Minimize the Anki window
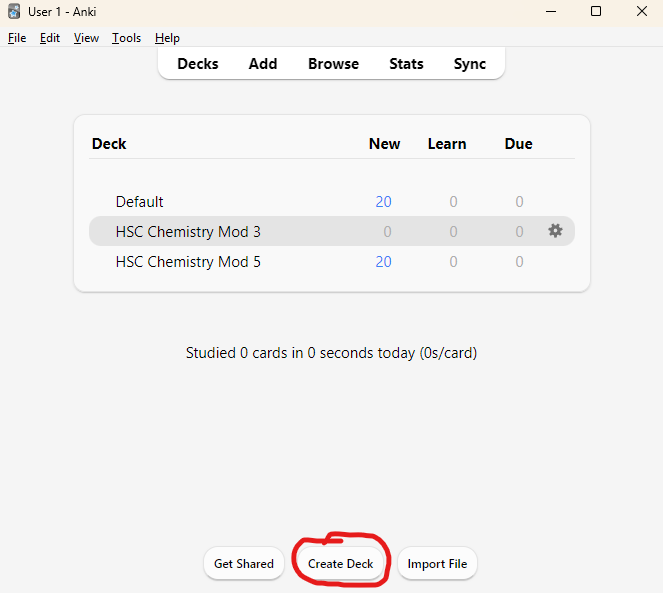The width and height of the screenshot is (663, 593). [x=551, y=11]
